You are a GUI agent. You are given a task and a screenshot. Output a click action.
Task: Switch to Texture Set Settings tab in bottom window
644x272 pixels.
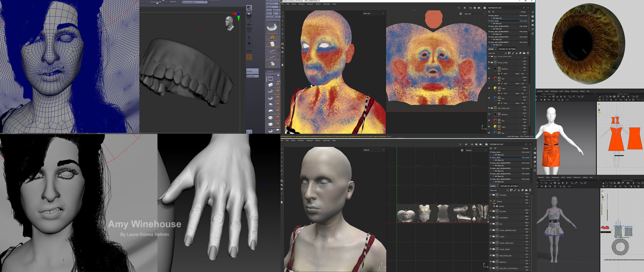pos(509,186)
